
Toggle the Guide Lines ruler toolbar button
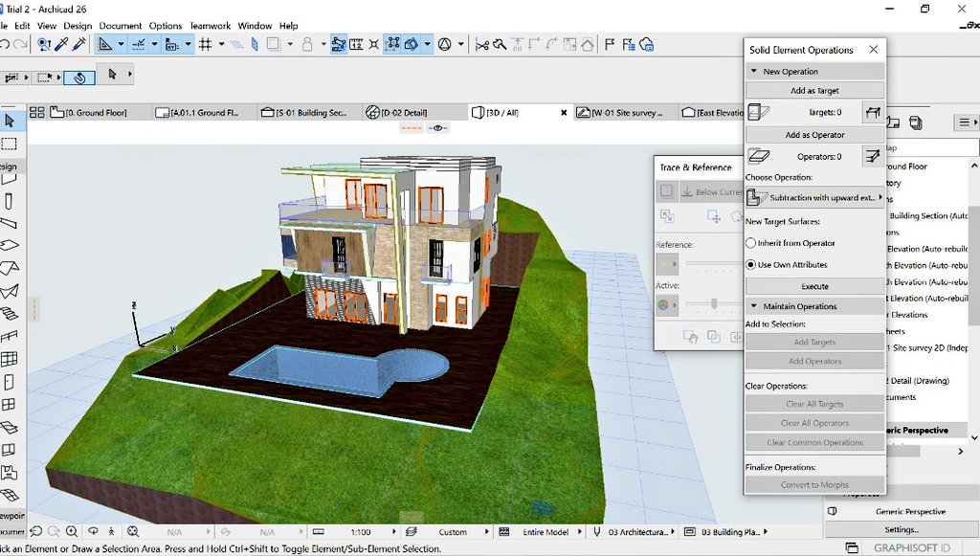(x=104, y=44)
